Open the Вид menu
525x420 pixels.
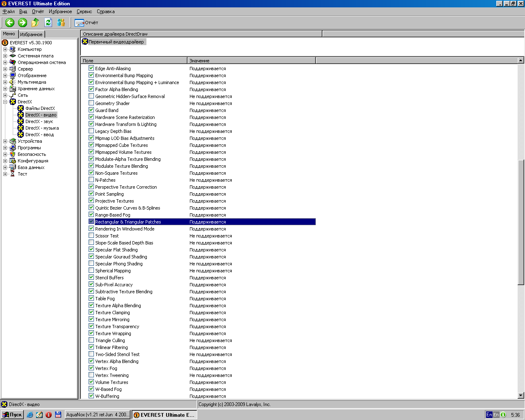(23, 11)
